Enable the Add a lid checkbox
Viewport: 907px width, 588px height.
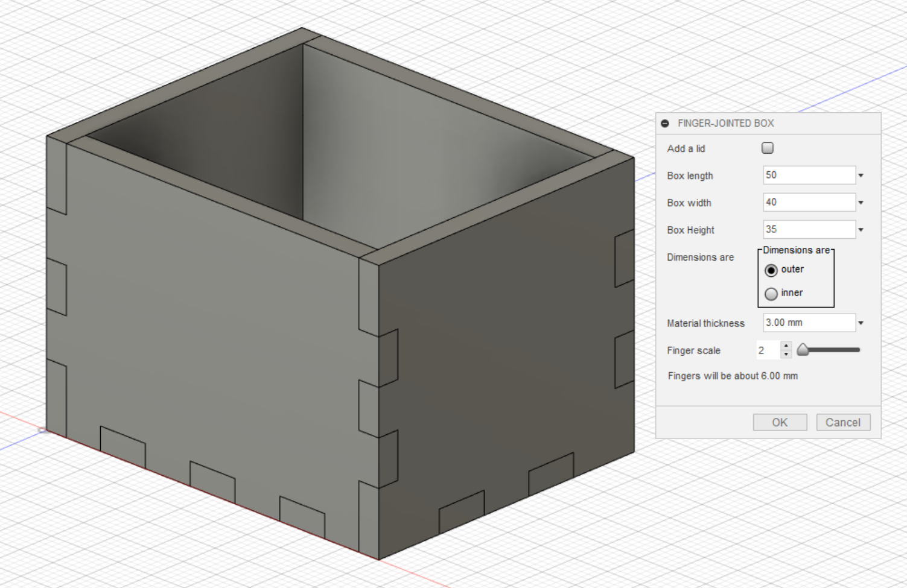[x=768, y=148]
